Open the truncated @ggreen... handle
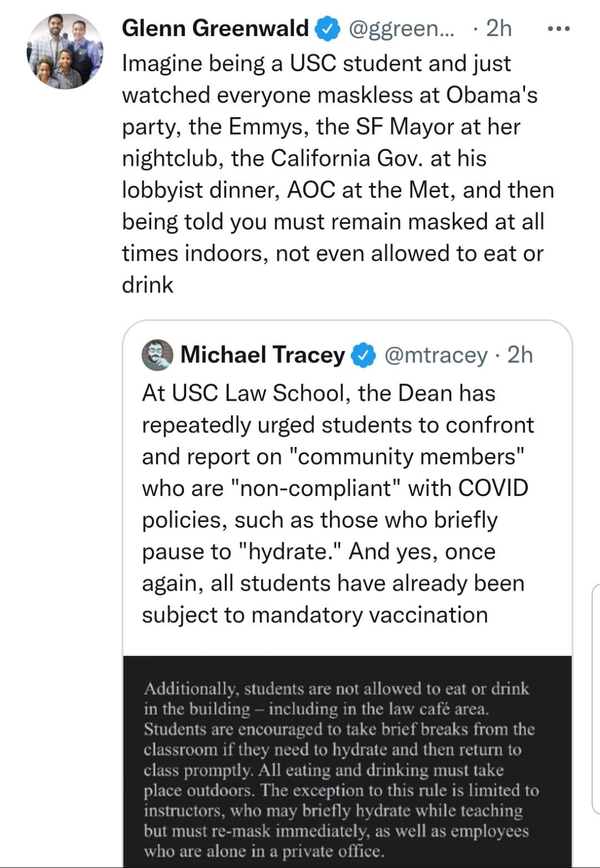 (x=401, y=28)
